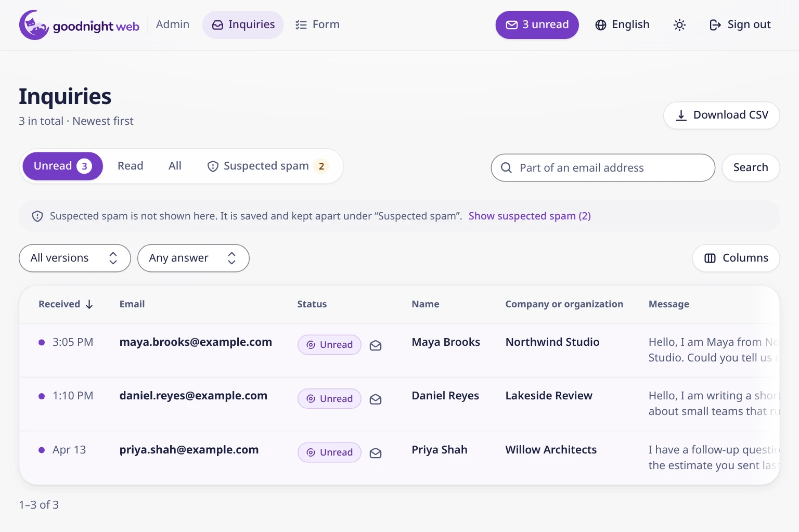Click the Company or organization column header
799x532 pixels.
click(564, 304)
